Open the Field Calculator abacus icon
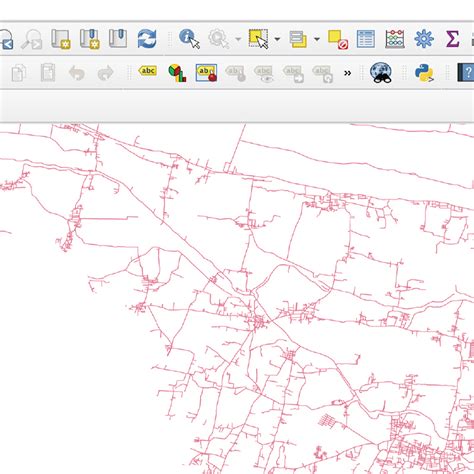Screen dimensions: 474x474 point(395,39)
